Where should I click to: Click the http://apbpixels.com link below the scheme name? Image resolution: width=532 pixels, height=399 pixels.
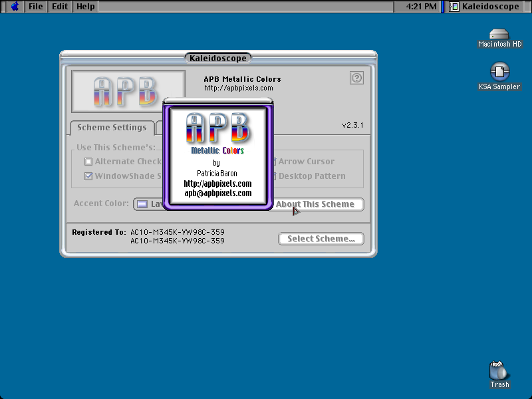pos(239,88)
